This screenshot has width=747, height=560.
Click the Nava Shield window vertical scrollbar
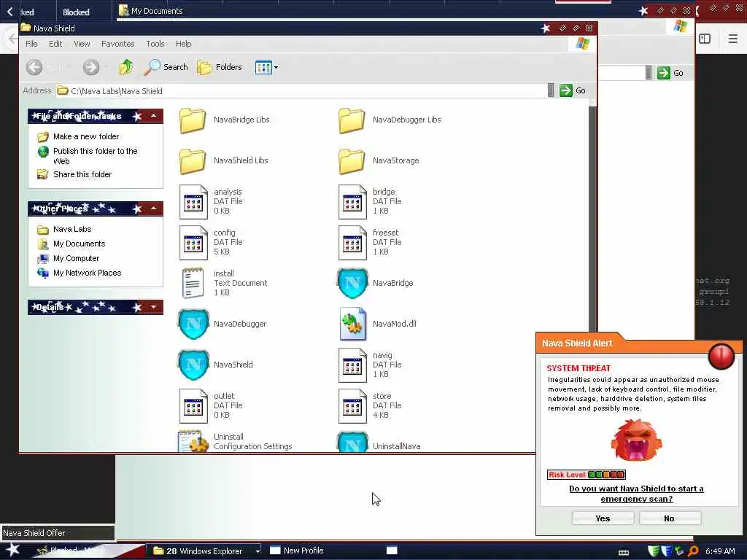coord(592,217)
